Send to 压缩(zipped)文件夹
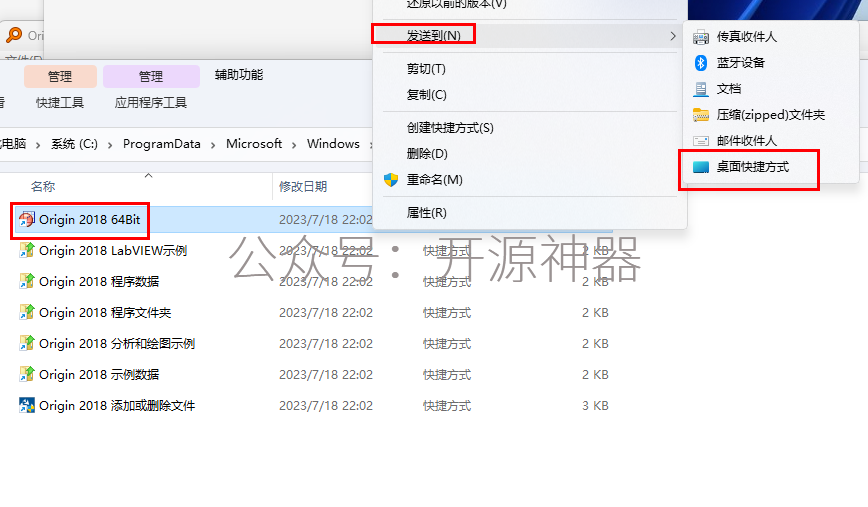The height and width of the screenshot is (507, 868). (x=771, y=115)
